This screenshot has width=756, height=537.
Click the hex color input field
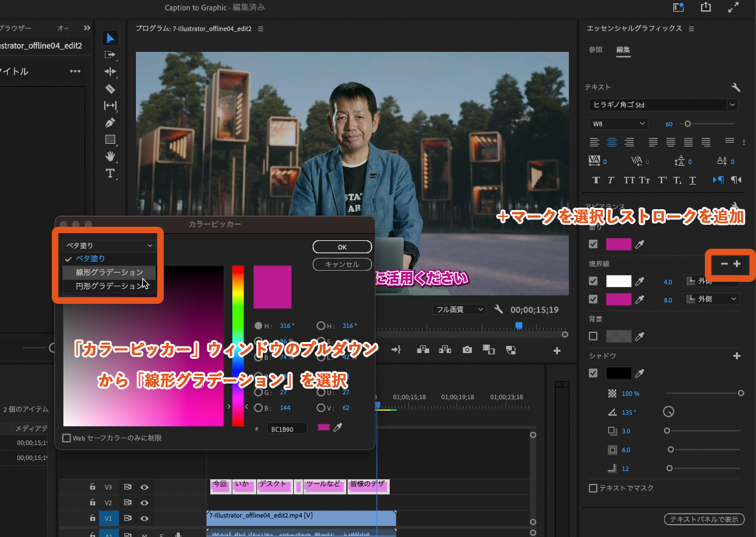coord(287,429)
